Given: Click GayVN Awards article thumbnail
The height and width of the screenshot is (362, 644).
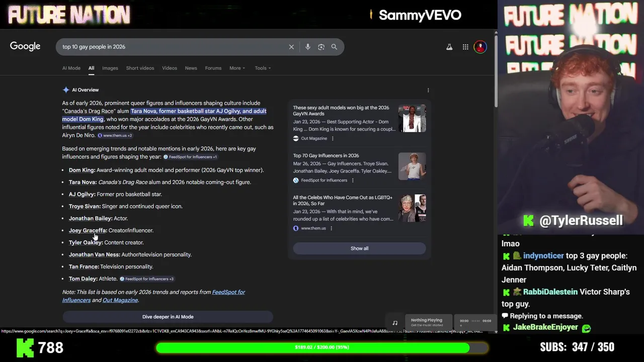Looking at the screenshot, I should [412, 119].
